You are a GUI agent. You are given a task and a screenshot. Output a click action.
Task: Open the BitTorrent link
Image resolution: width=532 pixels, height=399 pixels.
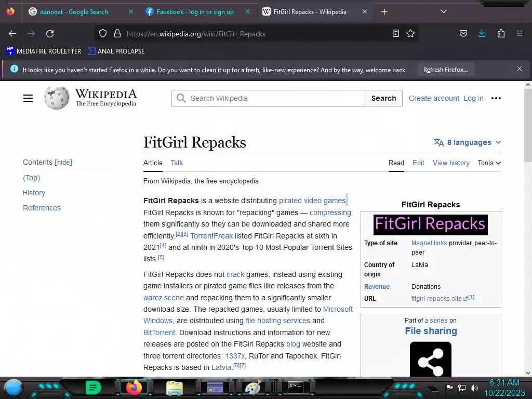pos(159,332)
